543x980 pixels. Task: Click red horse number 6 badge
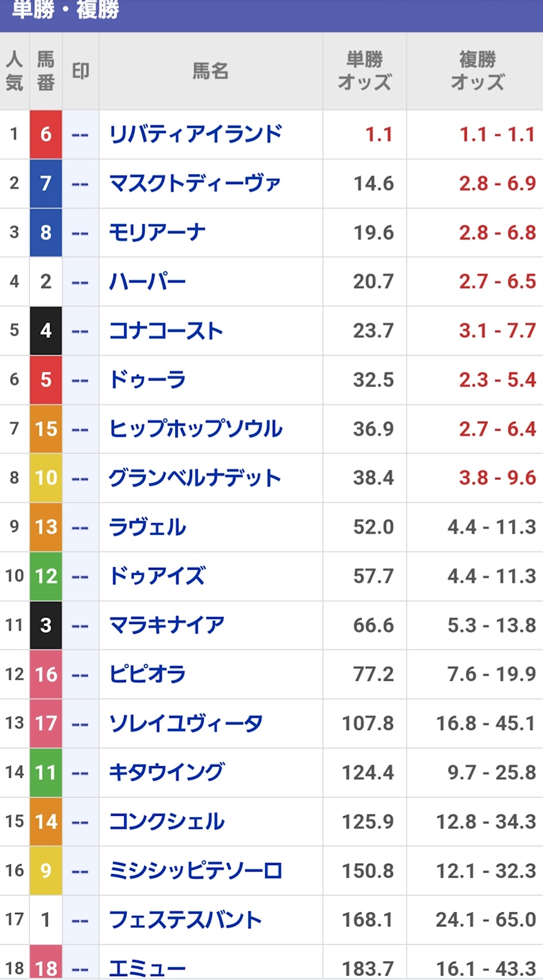point(46,134)
